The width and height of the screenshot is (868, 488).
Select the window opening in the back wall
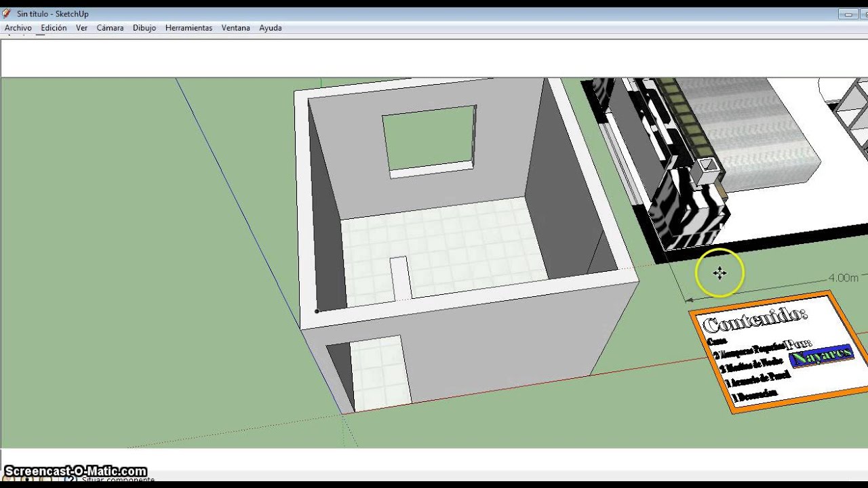tap(431, 141)
